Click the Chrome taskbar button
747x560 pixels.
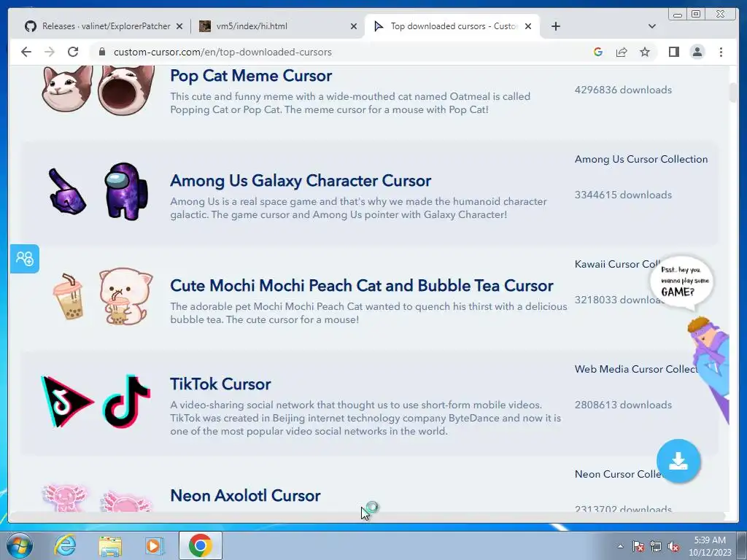(200, 545)
